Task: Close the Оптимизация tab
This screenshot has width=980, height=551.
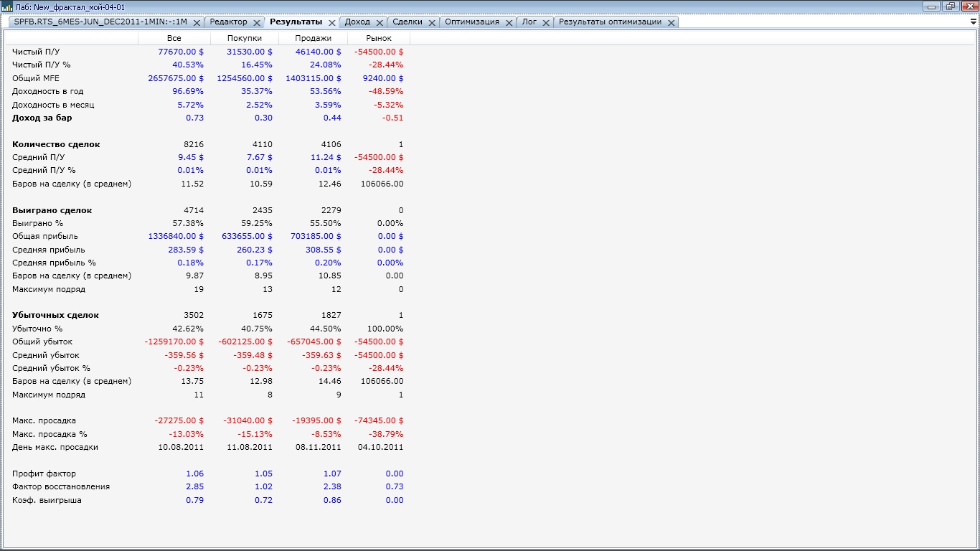Action: 509,23
